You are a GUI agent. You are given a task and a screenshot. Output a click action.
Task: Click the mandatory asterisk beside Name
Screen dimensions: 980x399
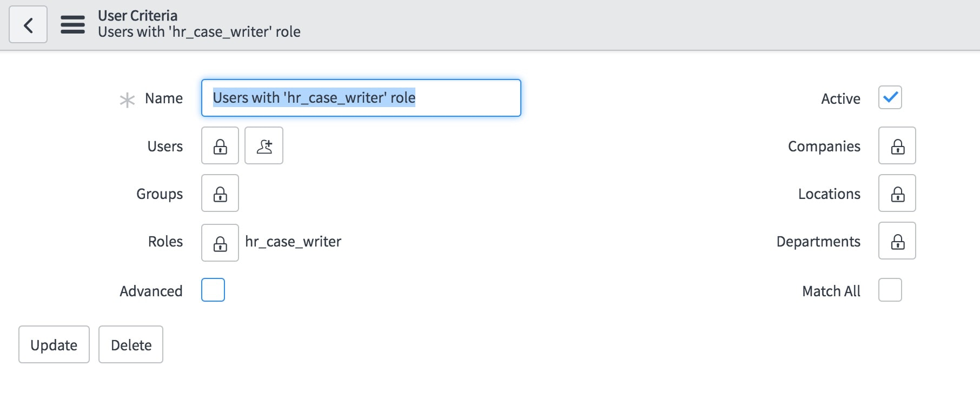127,99
